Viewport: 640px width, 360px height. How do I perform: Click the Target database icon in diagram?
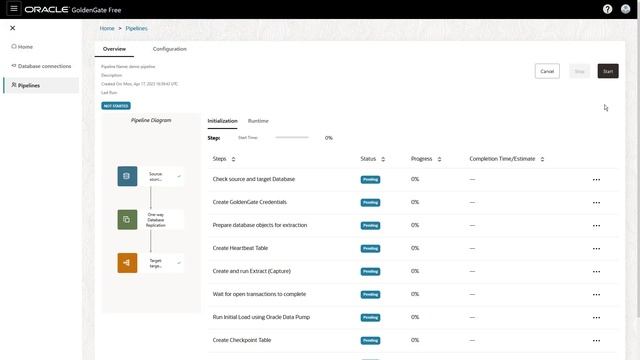(x=127, y=263)
